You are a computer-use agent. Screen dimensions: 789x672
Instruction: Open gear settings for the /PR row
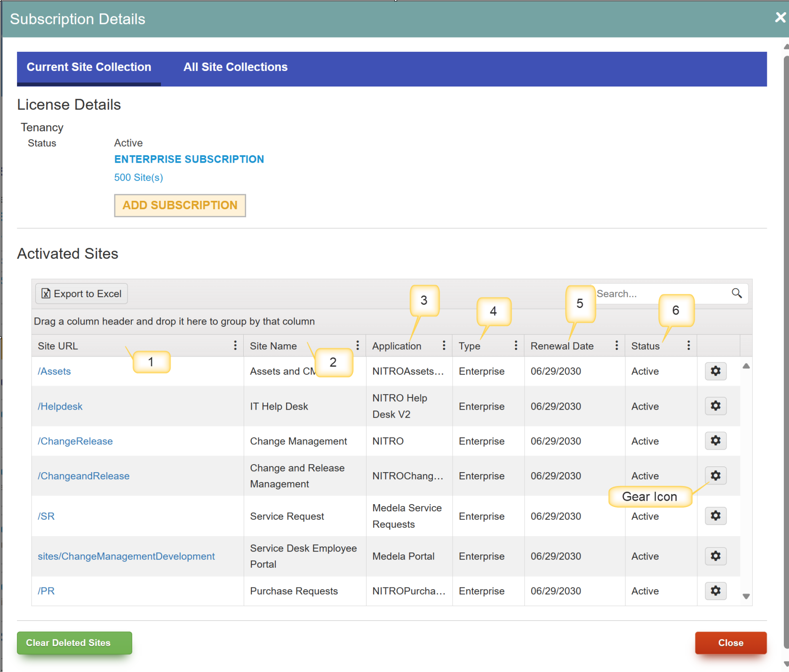(716, 591)
